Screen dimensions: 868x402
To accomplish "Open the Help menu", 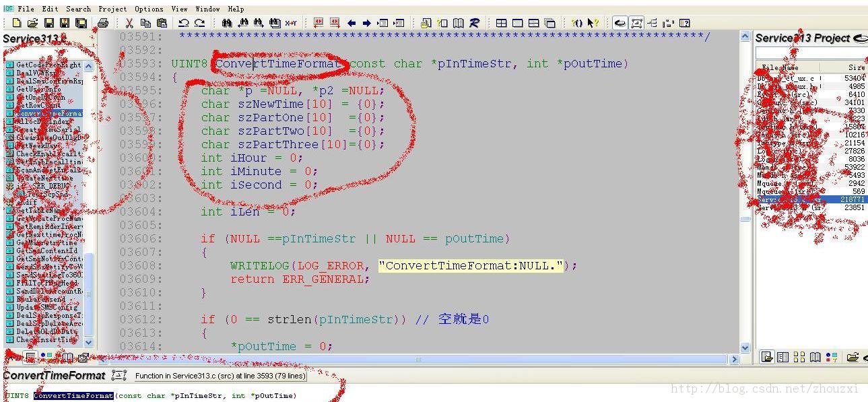I will coord(236,9).
